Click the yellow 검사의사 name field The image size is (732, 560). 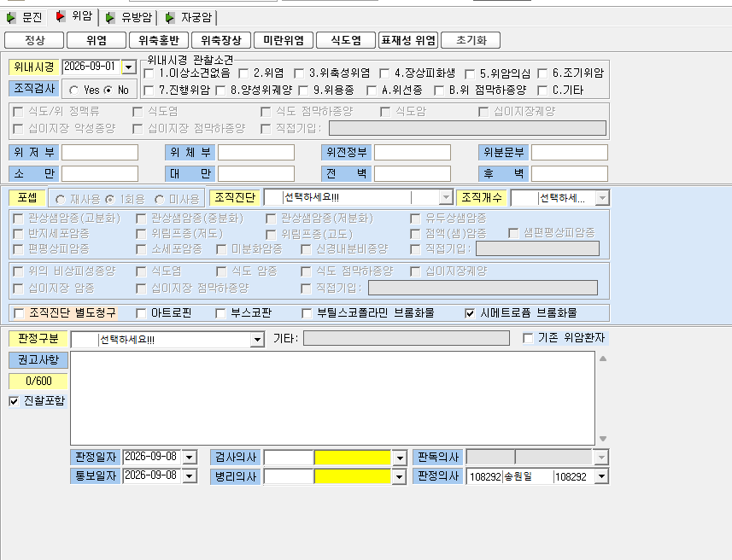[x=353, y=458]
